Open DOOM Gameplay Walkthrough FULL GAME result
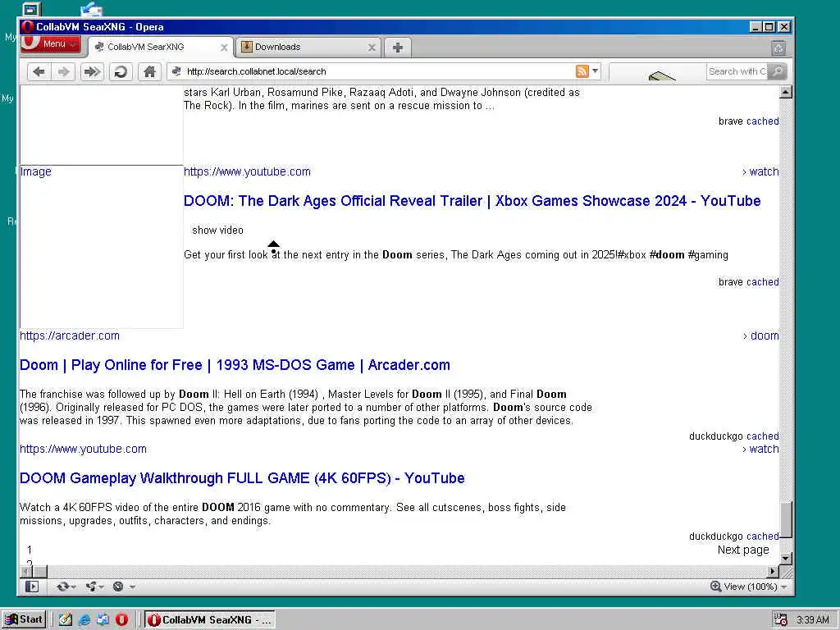840x630 pixels. [x=242, y=478]
